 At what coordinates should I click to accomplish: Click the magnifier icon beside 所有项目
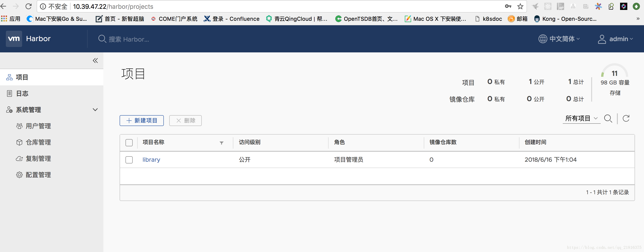608,118
